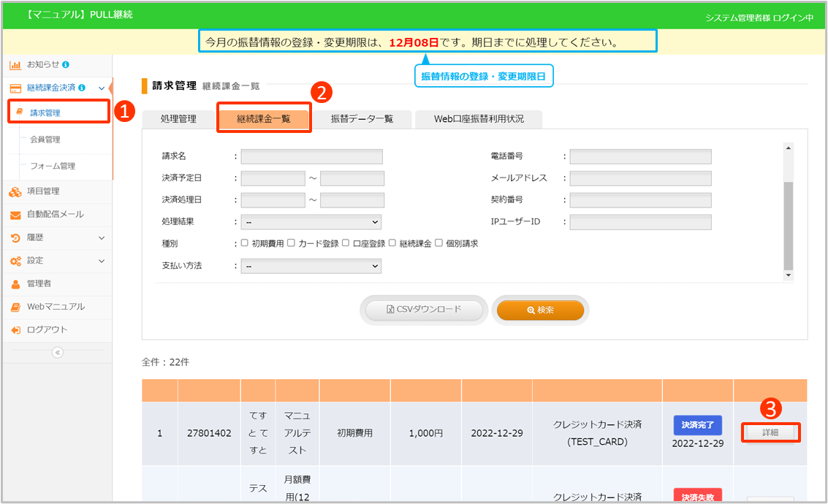The image size is (828, 504).
Task: Click the search form vertical scrollbar
Action: pyautogui.click(x=788, y=212)
